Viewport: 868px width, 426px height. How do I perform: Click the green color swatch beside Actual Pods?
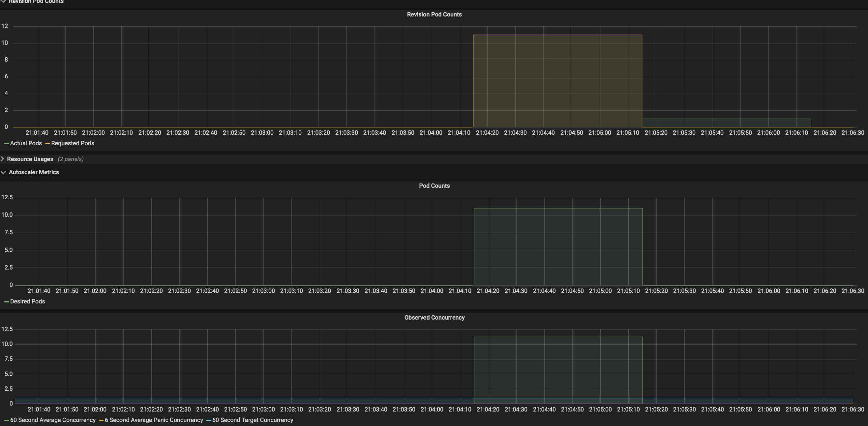(7, 143)
